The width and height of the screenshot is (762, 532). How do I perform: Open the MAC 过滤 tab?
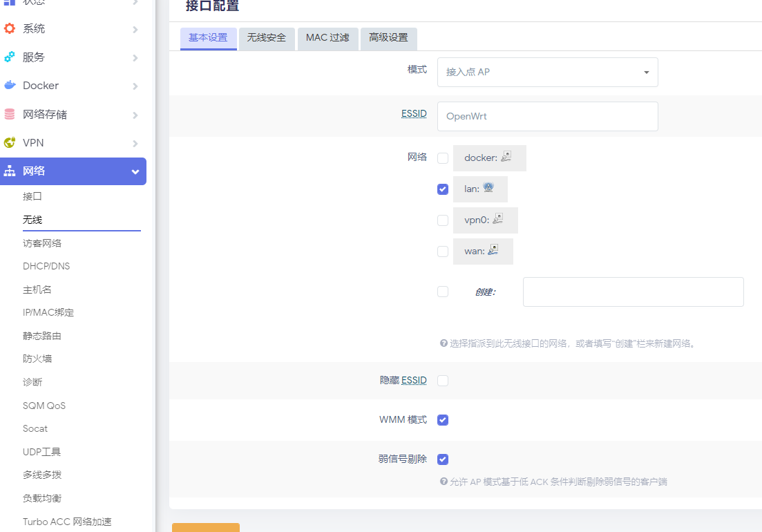coord(327,38)
